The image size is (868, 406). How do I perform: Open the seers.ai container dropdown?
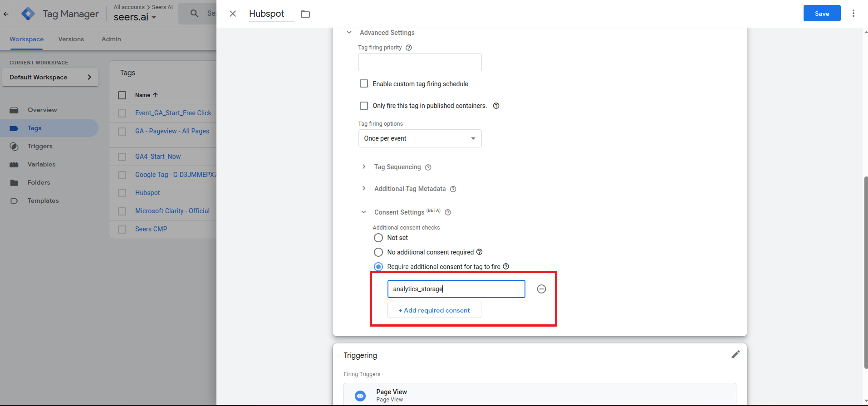point(135,17)
